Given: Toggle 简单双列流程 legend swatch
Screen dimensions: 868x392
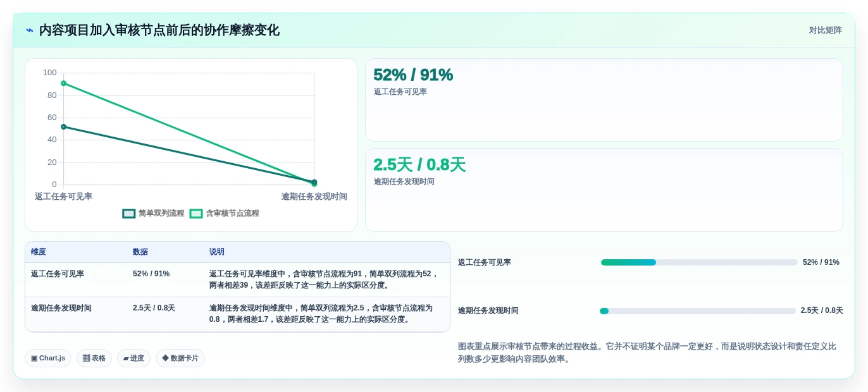Looking at the screenshot, I should (x=129, y=214).
